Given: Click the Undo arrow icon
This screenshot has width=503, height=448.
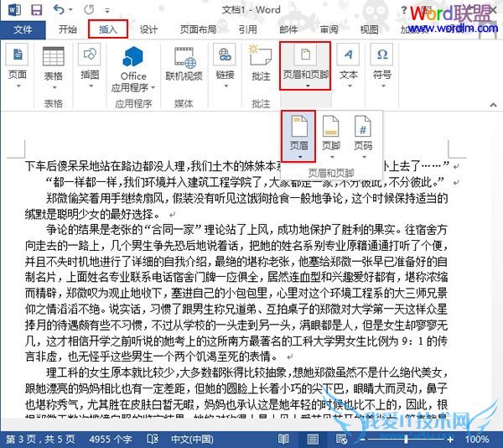Looking at the screenshot, I should 60,9.
